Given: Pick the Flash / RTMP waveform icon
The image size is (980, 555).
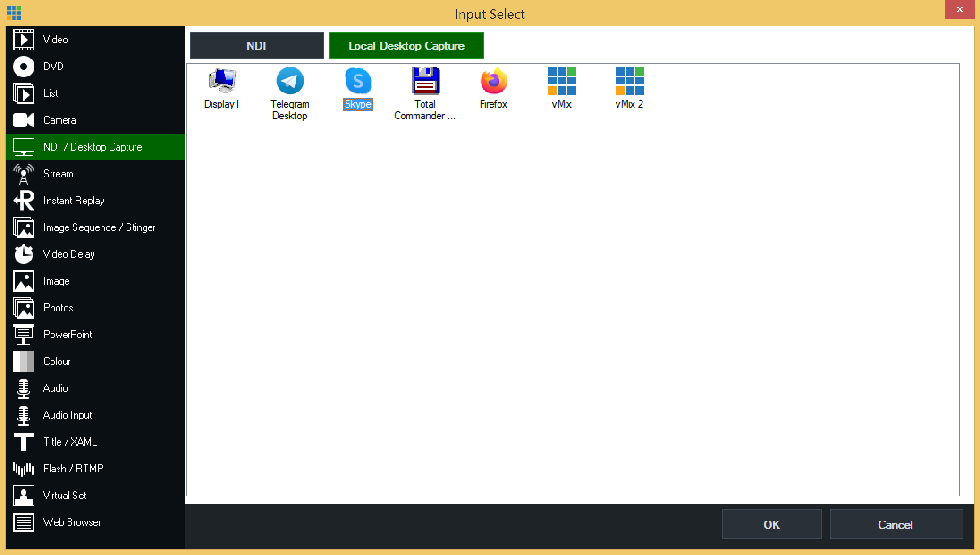Looking at the screenshot, I should [x=24, y=469].
